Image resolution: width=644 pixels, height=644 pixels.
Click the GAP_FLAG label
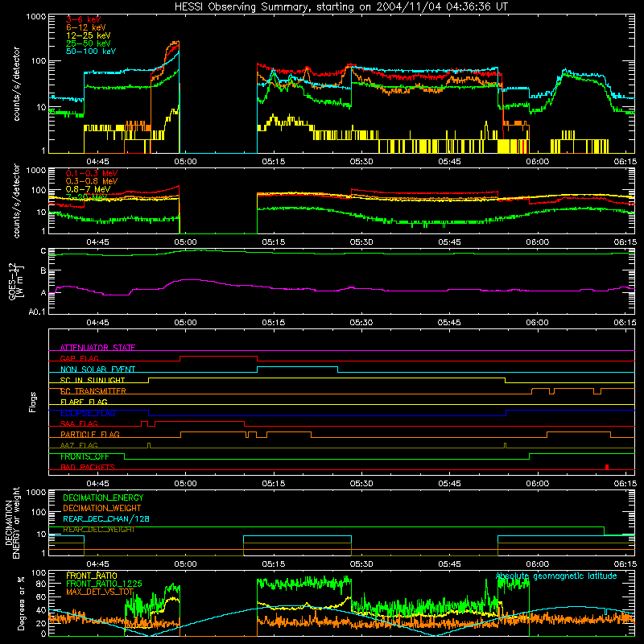(x=79, y=358)
